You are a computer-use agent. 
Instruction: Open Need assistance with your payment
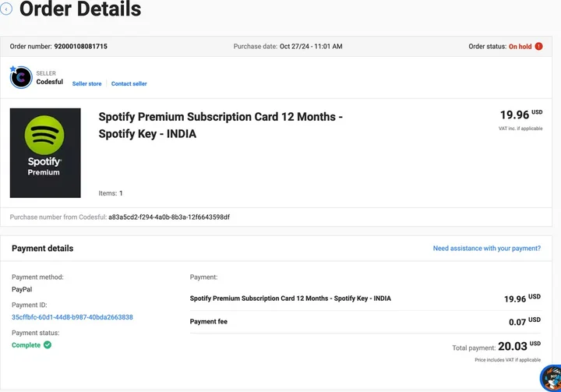coord(486,249)
